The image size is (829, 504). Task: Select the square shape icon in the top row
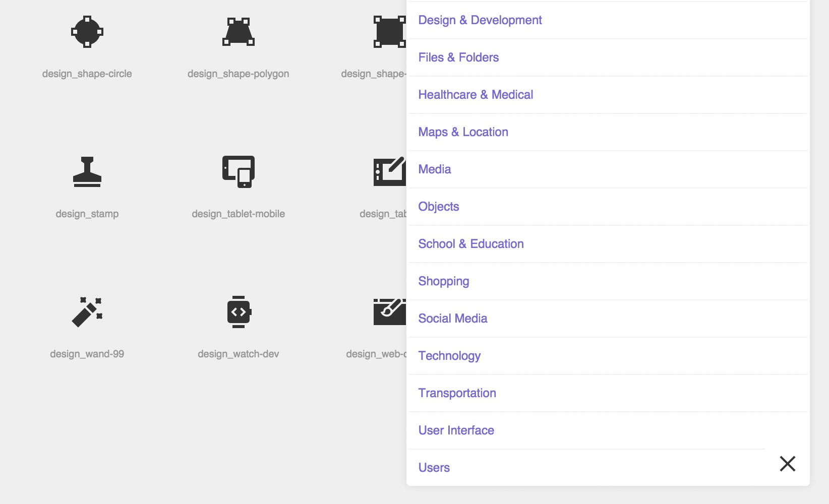390,31
